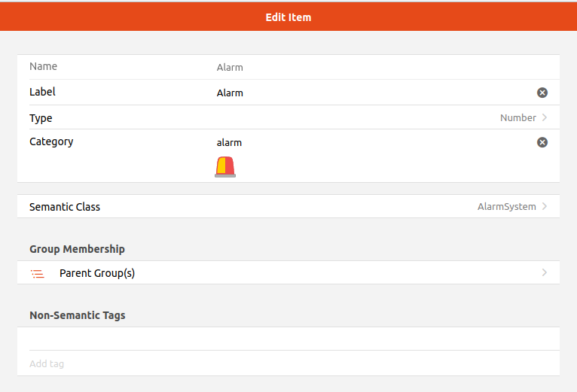Click the Semantic Class row label
The width and height of the screenshot is (577, 392).
pos(65,207)
